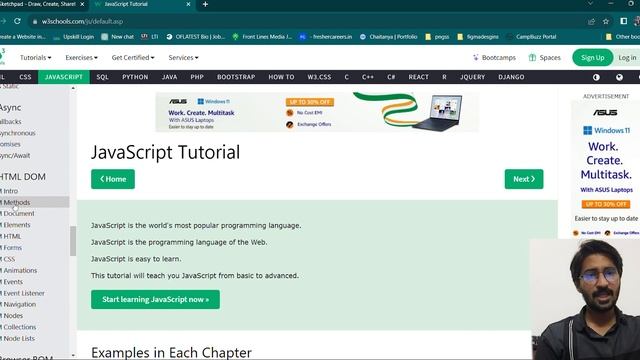
Task: Open the LTI bookmark
Action: tap(149, 37)
